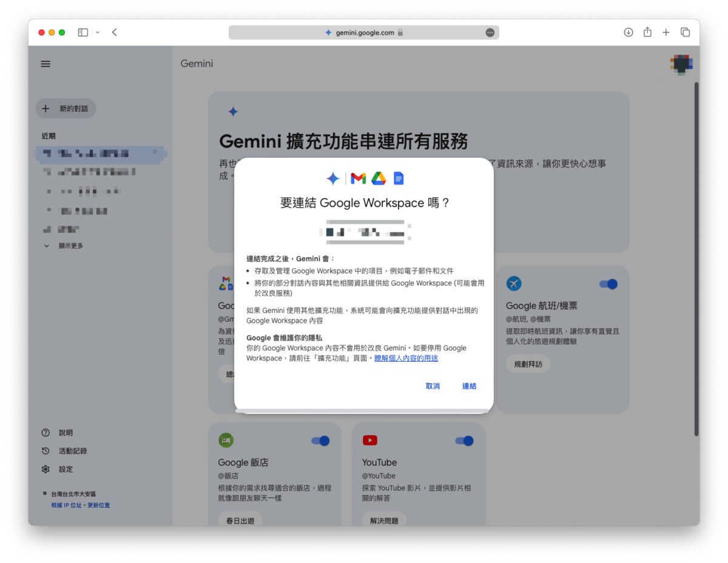The image size is (728, 563).
Task: Show Safari tab overview icon
Action: (685, 32)
